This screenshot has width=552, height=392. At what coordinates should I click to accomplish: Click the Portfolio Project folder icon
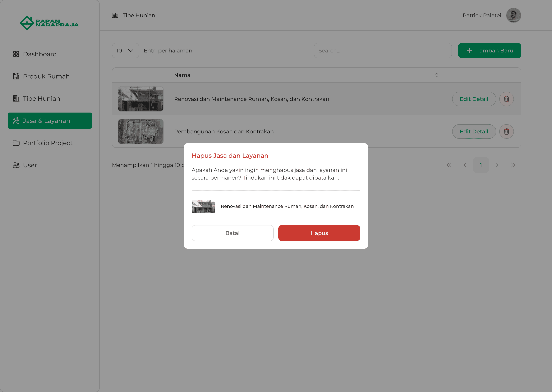[x=16, y=143]
